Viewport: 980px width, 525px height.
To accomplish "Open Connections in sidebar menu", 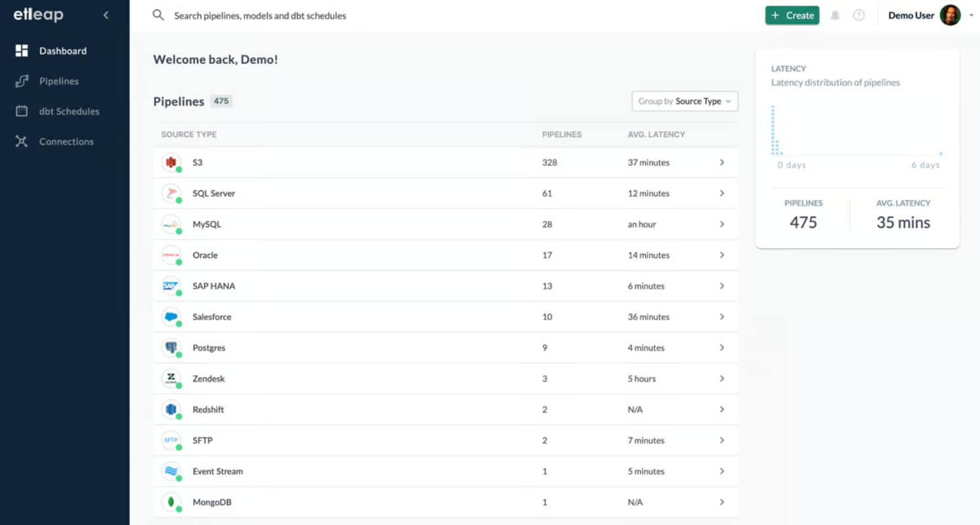I will pyautogui.click(x=66, y=141).
